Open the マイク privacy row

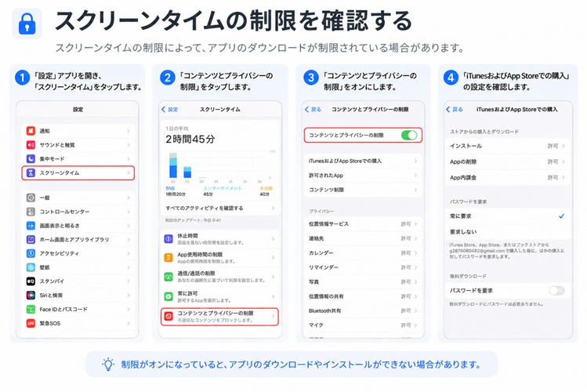pos(362,325)
